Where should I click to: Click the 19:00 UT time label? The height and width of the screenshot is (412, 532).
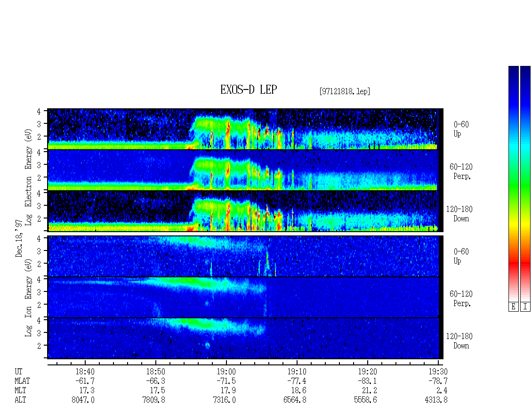[226, 372]
